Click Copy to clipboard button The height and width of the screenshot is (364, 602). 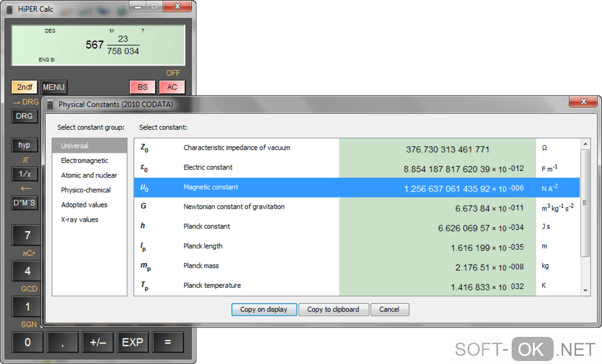(333, 310)
